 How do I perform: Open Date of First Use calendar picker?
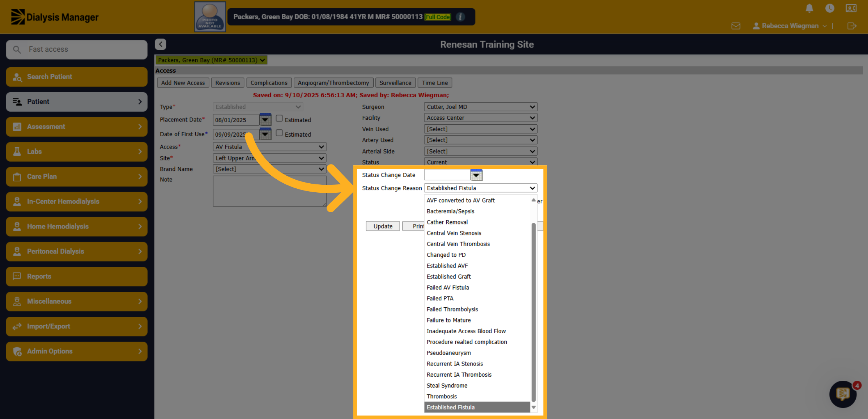(265, 134)
